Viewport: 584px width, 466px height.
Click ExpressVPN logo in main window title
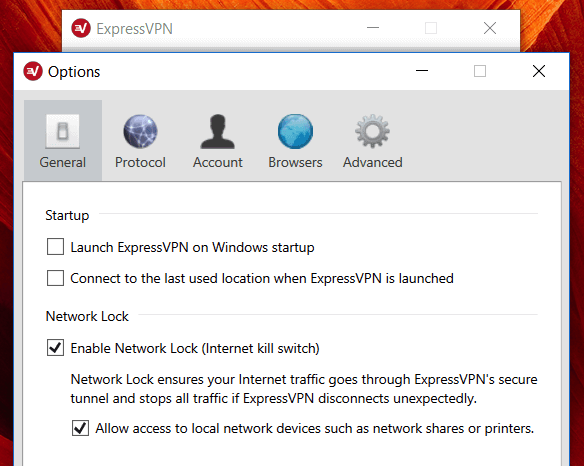81,28
